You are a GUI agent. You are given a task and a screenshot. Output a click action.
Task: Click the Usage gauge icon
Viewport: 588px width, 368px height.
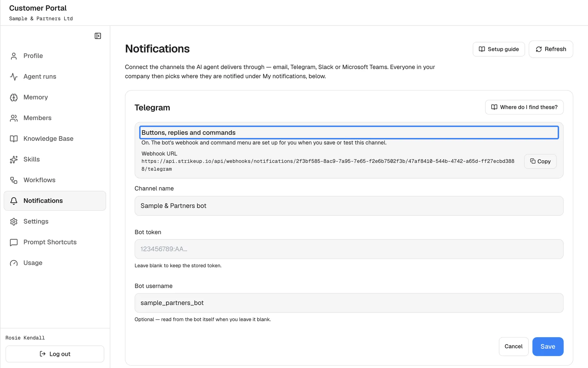[x=14, y=263]
